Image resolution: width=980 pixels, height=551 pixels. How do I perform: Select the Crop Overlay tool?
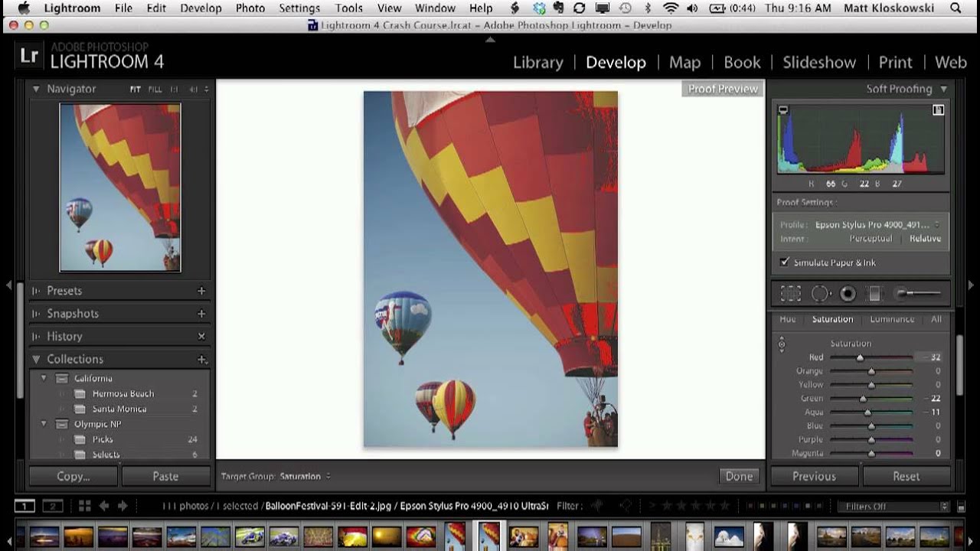[791, 293]
